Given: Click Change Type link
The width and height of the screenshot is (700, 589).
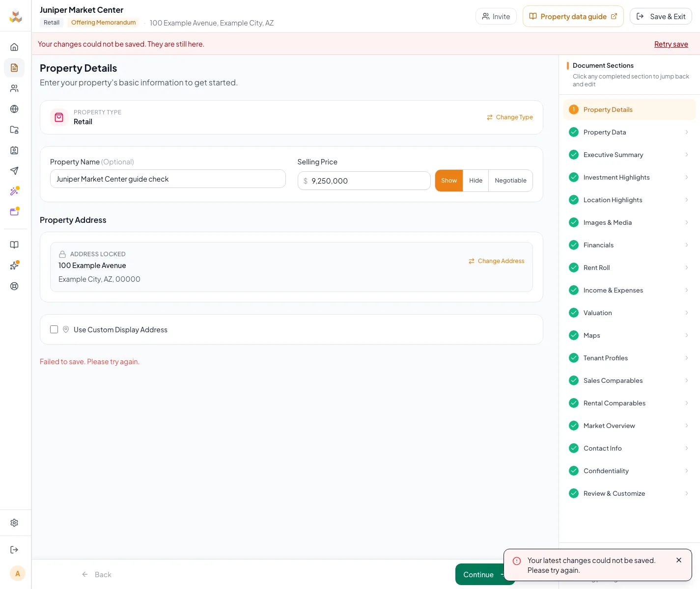Looking at the screenshot, I should click(510, 117).
